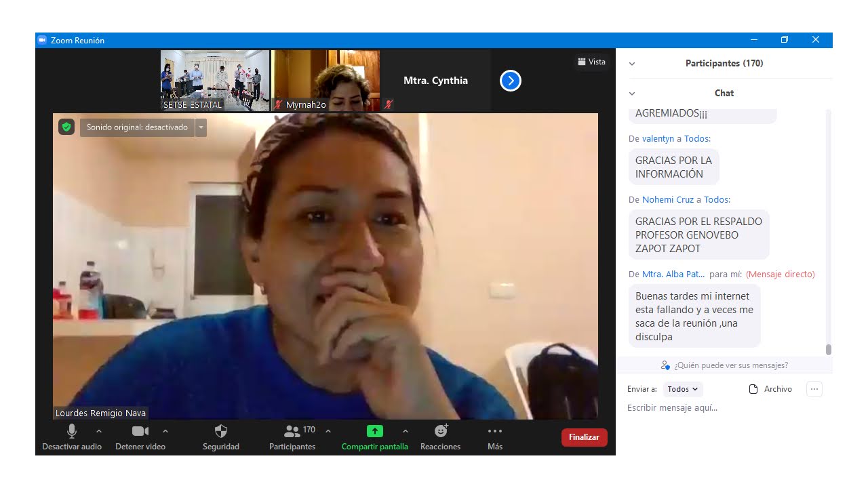Mute microphone with Desactivar audio
The height and width of the screenshot is (488, 868).
pyautogui.click(x=72, y=438)
